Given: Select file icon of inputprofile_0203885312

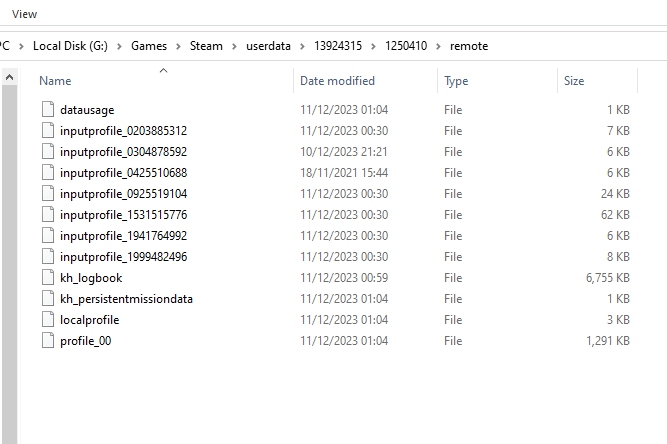Looking at the screenshot, I should (x=48, y=130).
